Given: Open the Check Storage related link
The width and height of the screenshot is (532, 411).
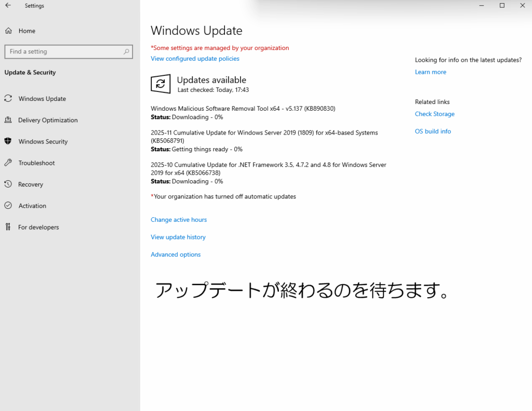Looking at the screenshot, I should coord(434,114).
